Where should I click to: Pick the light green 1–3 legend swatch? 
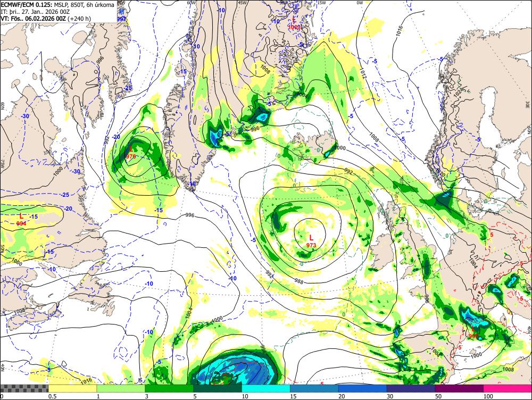pos(121,388)
